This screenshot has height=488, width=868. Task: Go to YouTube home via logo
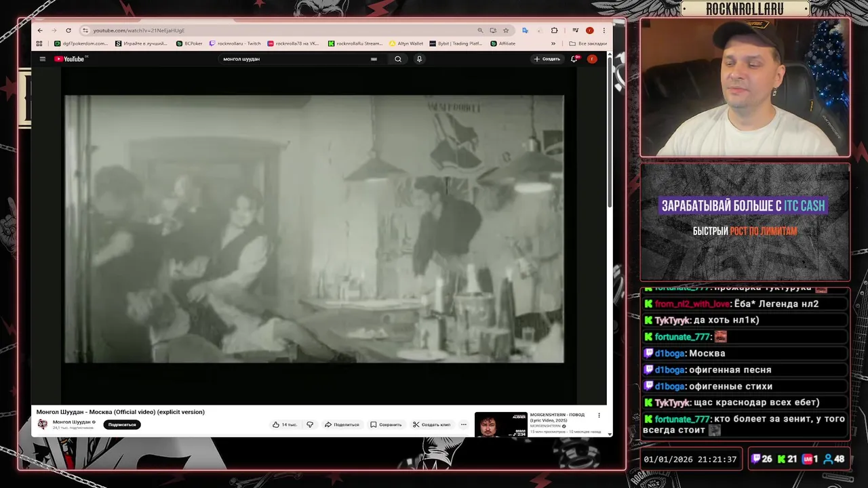pos(70,59)
